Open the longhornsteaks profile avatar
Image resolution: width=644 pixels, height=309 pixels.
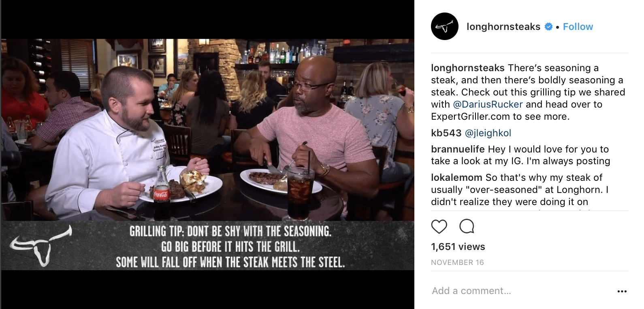[445, 26]
